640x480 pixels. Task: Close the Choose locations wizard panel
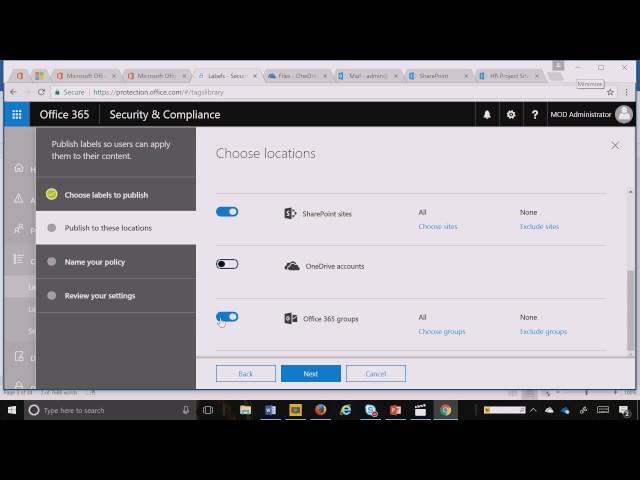point(615,145)
